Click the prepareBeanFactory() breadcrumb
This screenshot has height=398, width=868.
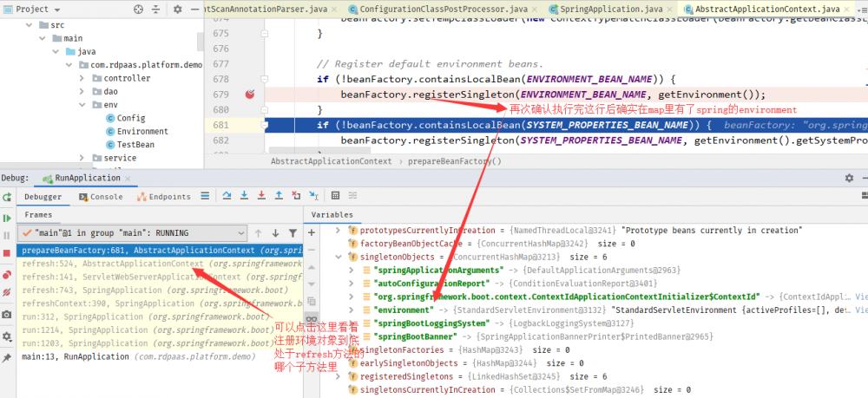455,161
